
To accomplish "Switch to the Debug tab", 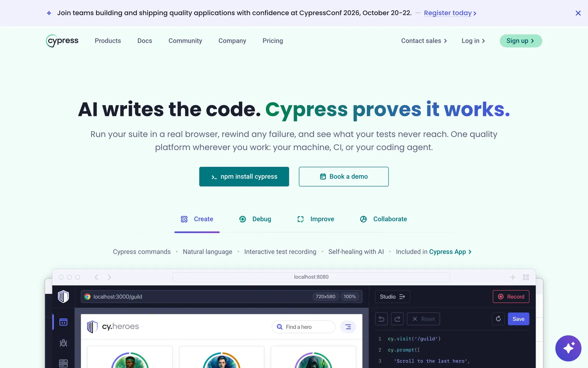I will pos(255,219).
